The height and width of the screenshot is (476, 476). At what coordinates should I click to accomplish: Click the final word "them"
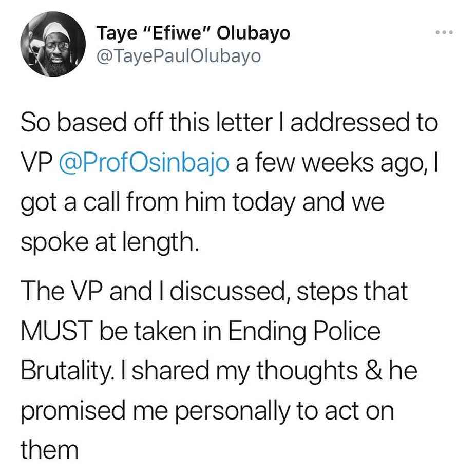49,450
